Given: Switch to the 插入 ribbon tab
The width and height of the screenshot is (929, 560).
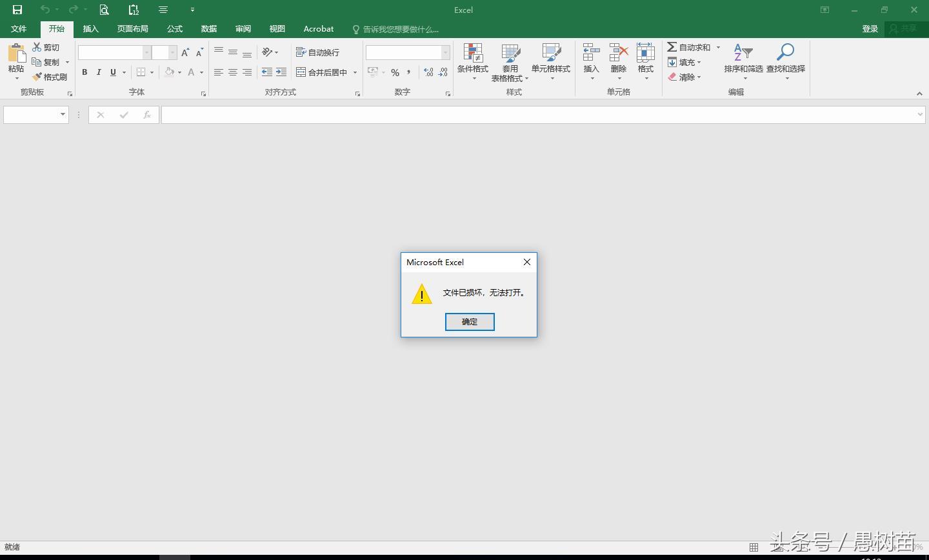Looking at the screenshot, I should click(90, 28).
